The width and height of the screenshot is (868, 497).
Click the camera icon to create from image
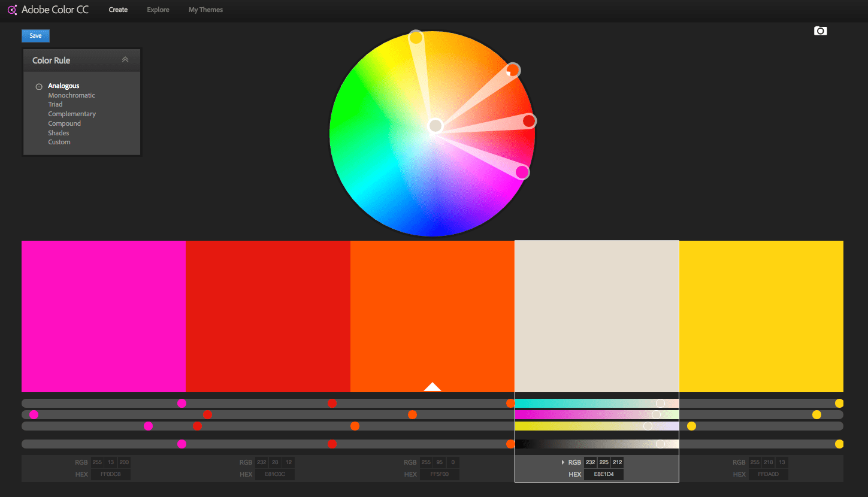pos(820,31)
